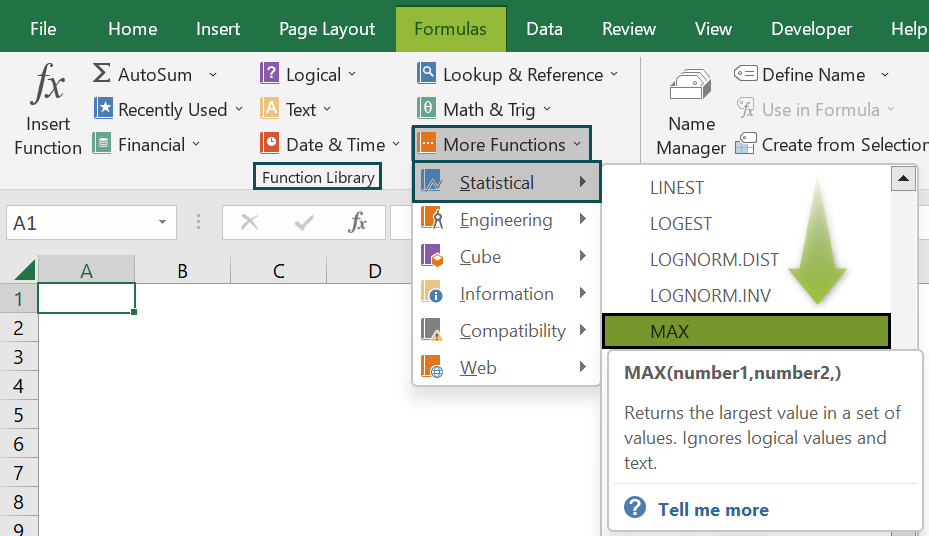Click the Recently Used star icon
The image size is (929, 536).
[103, 109]
